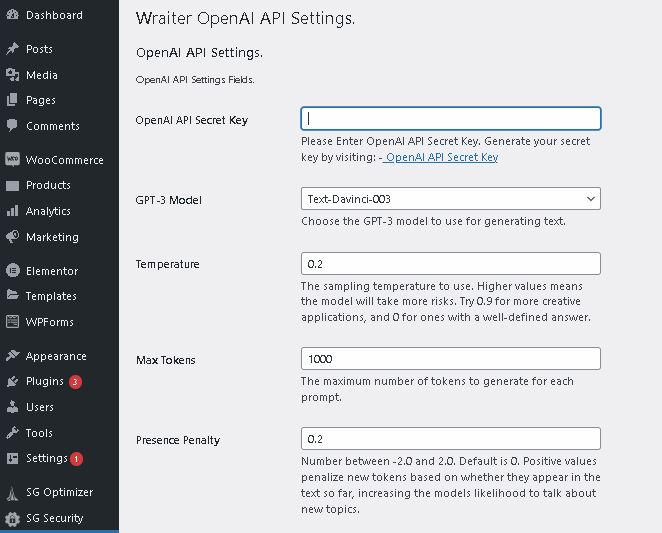The width and height of the screenshot is (662, 533).
Task: Click the Analytics bar chart icon
Action: [x=12, y=211]
